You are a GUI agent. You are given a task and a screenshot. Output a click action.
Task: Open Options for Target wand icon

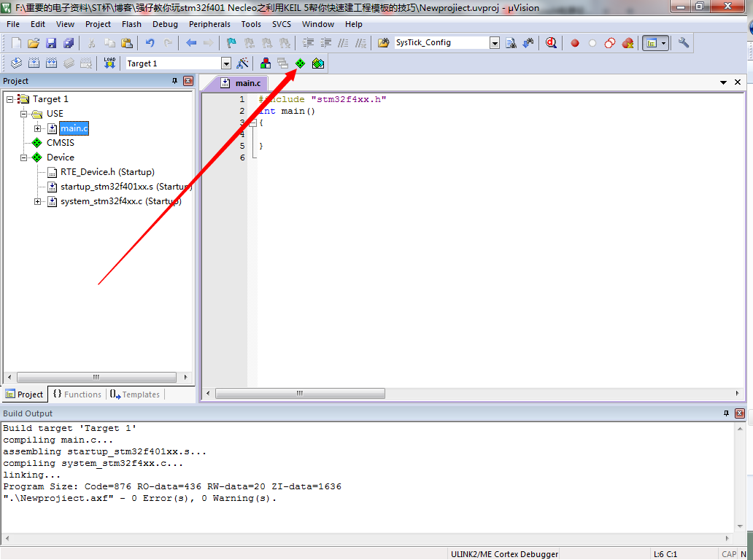click(x=242, y=63)
